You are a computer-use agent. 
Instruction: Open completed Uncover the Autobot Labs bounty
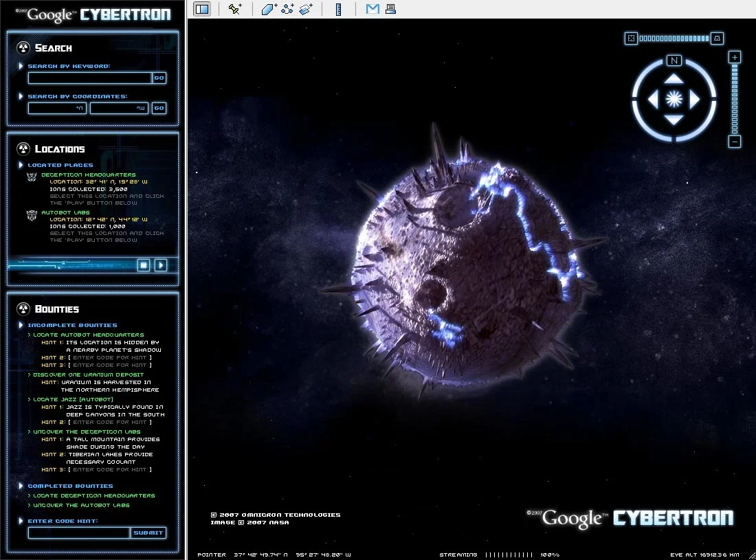point(78,505)
